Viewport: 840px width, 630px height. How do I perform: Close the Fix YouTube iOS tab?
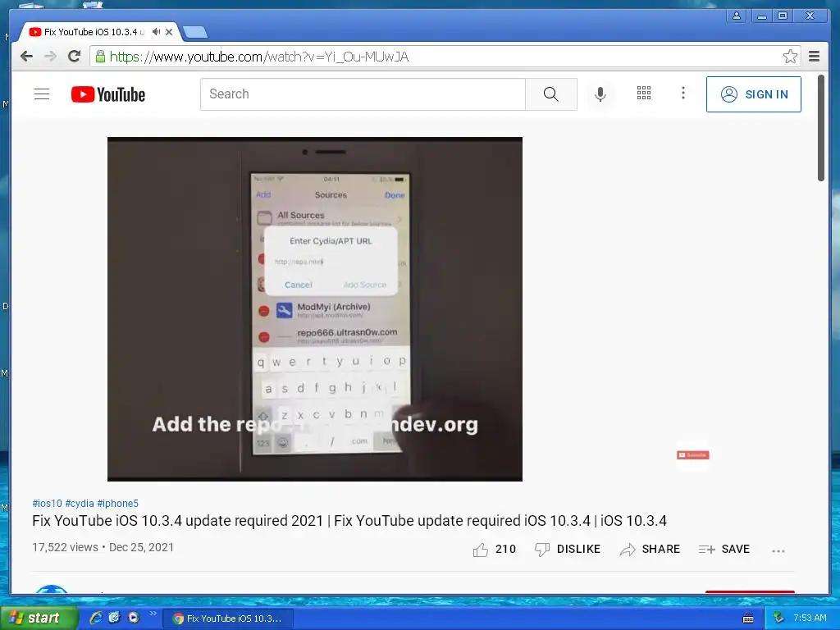pyautogui.click(x=169, y=32)
